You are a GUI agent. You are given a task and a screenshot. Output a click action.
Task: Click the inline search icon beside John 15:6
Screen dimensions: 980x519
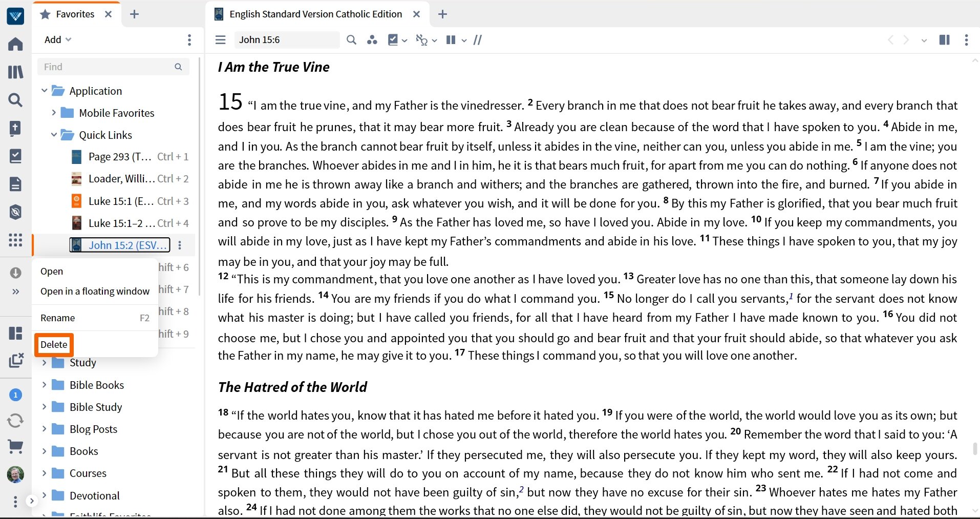click(351, 40)
